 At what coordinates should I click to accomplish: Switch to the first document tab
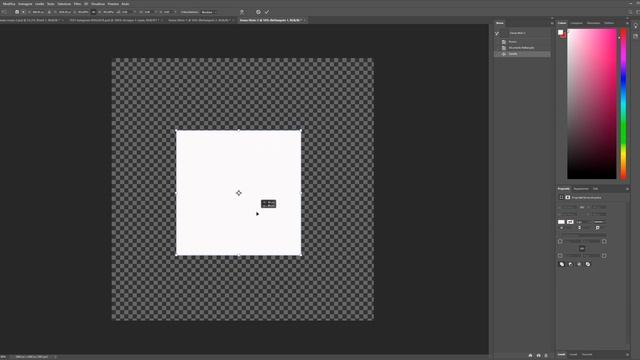[x=30, y=20]
